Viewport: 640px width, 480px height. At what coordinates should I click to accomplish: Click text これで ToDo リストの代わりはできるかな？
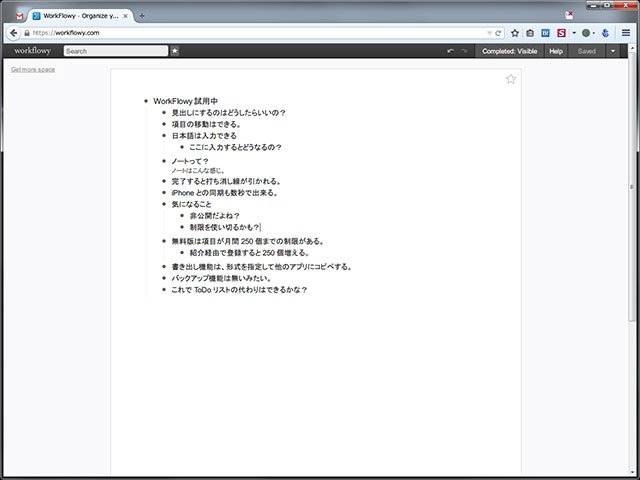239,290
